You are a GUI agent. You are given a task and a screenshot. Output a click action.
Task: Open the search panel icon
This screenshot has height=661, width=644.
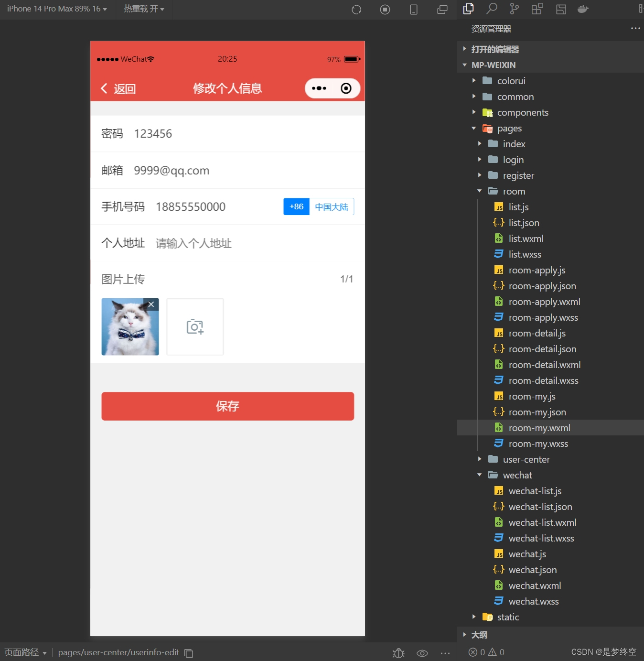coord(492,9)
